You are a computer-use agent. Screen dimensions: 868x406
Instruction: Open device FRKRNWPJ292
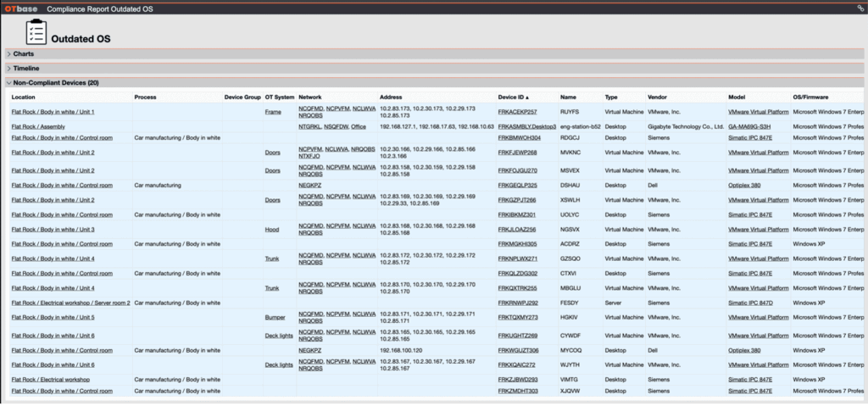[x=518, y=303]
